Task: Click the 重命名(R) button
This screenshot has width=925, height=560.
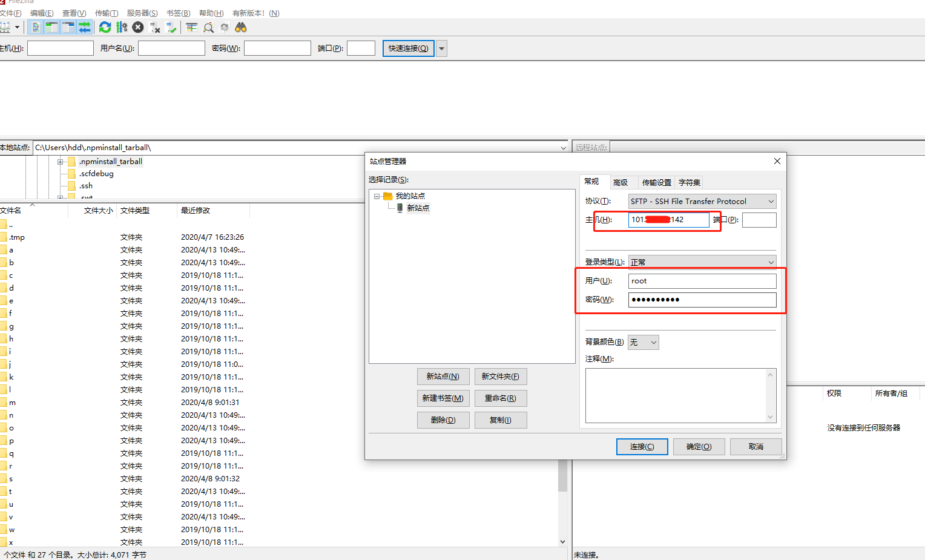Action: [x=501, y=398]
